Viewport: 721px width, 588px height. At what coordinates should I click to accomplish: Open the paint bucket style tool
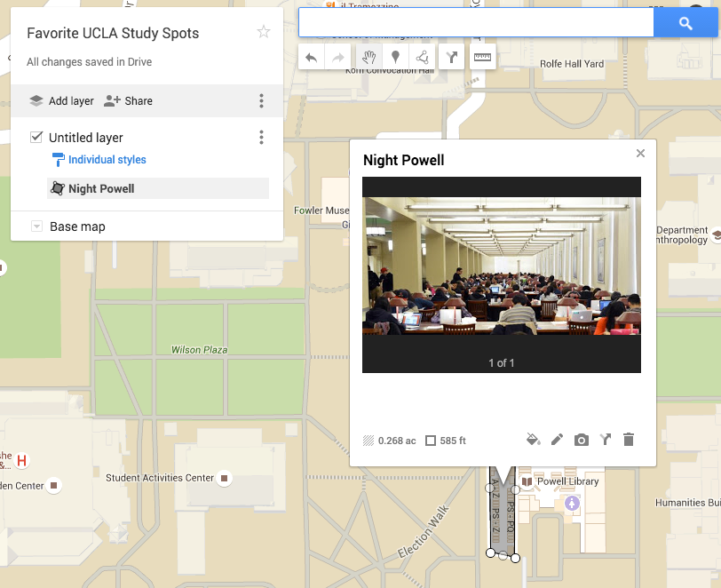(533, 440)
